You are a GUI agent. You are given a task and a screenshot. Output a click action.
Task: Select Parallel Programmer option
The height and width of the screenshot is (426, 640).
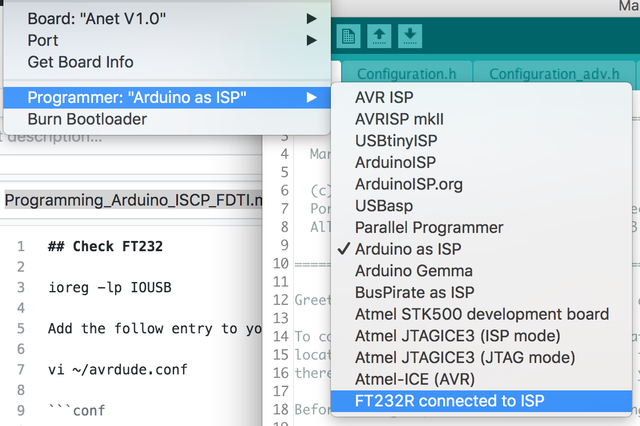pyautogui.click(x=482, y=227)
